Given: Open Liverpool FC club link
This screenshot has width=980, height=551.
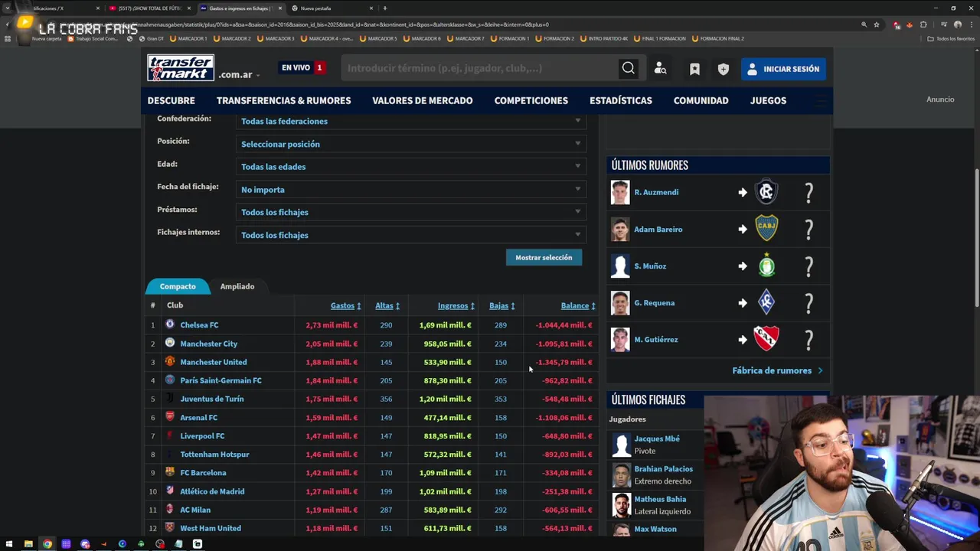Looking at the screenshot, I should 202,435.
